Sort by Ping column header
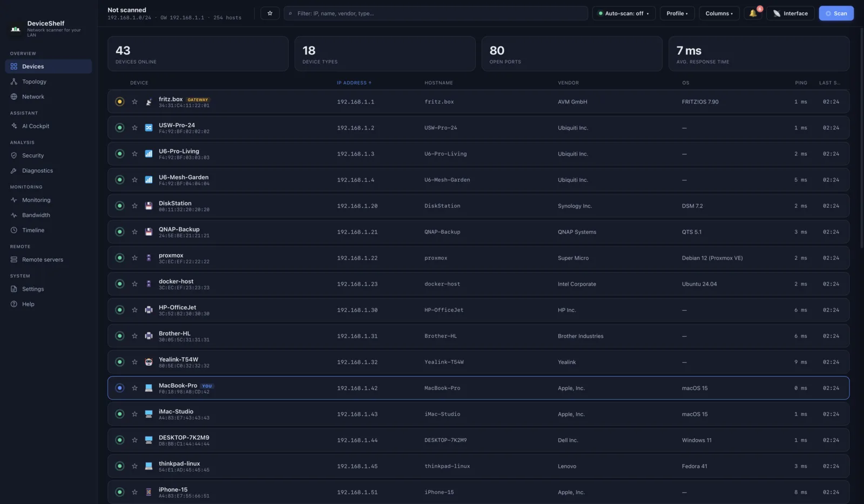 pos(801,83)
